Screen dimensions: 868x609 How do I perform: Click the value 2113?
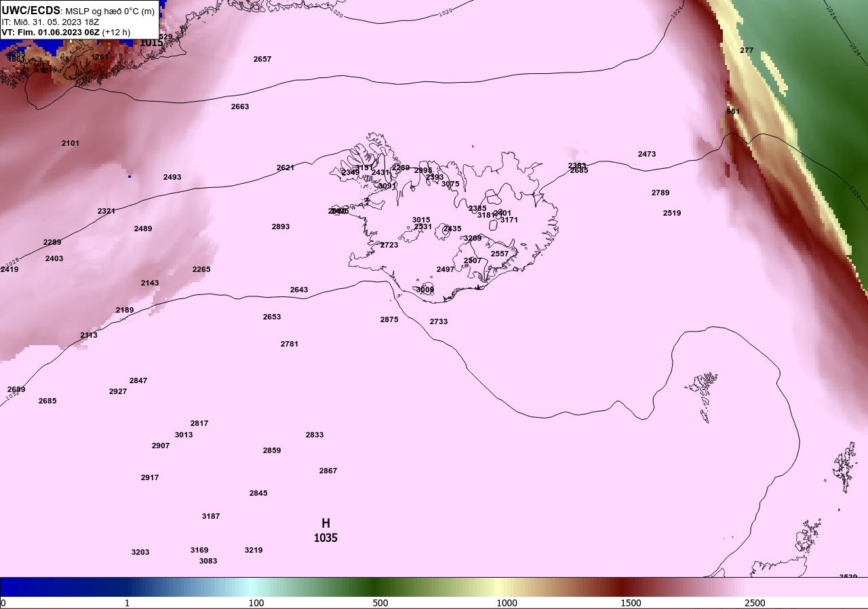point(89,335)
